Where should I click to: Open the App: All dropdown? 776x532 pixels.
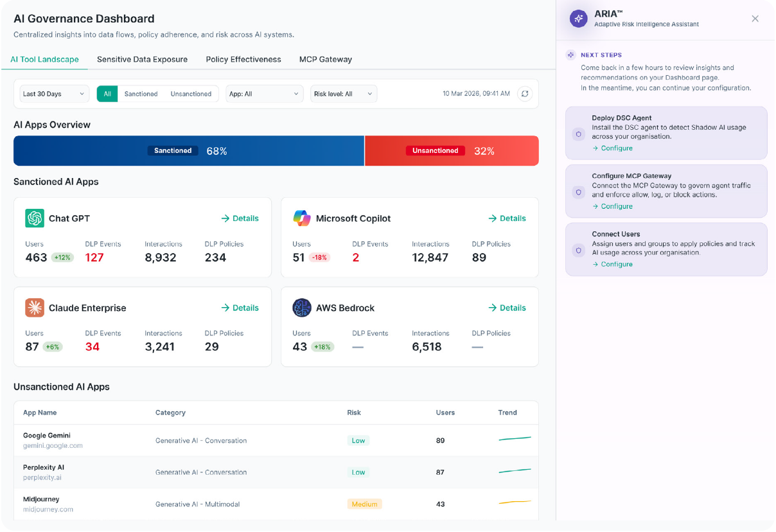coord(264,94)
